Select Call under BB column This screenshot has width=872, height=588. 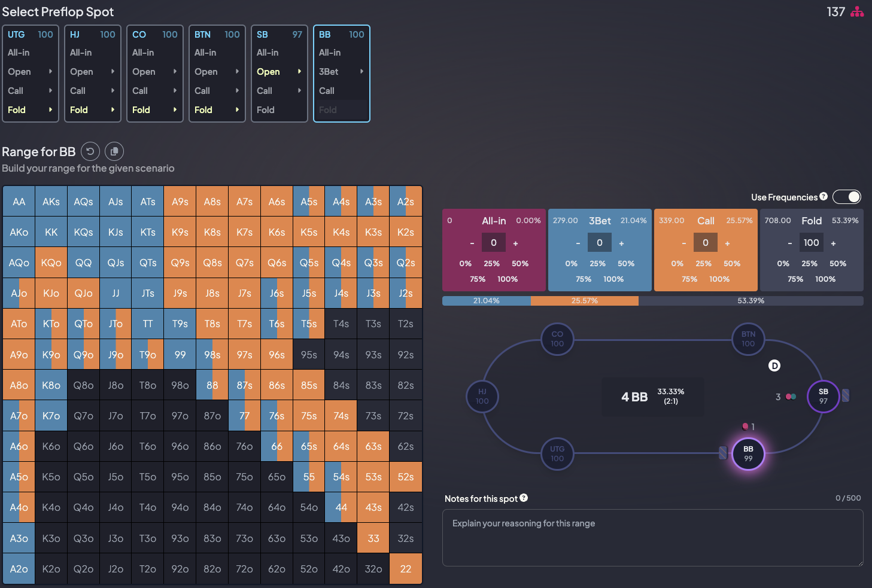click(x=327, y=91)
